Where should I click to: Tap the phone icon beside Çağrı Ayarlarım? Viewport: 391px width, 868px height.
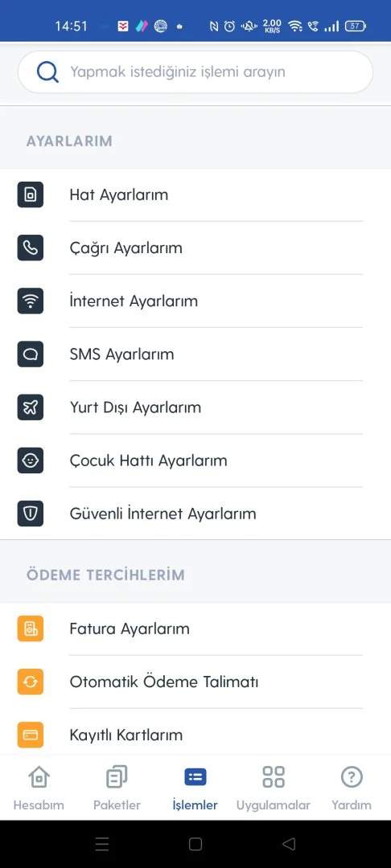point(31,248)
